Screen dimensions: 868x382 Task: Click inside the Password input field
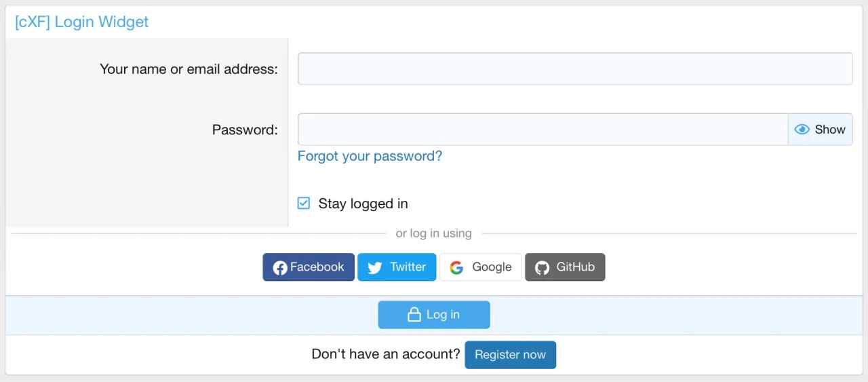(542, 130)
